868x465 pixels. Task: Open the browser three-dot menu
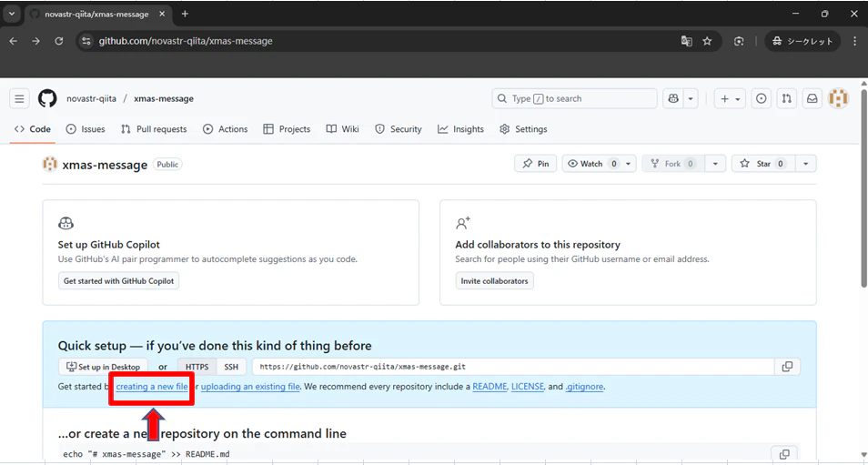[853, 41]
